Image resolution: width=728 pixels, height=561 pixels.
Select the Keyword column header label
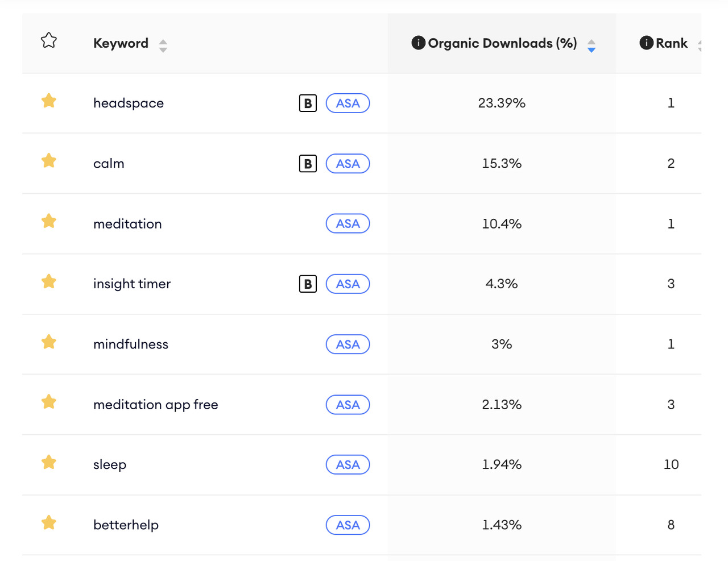click(x=121, y=43)
